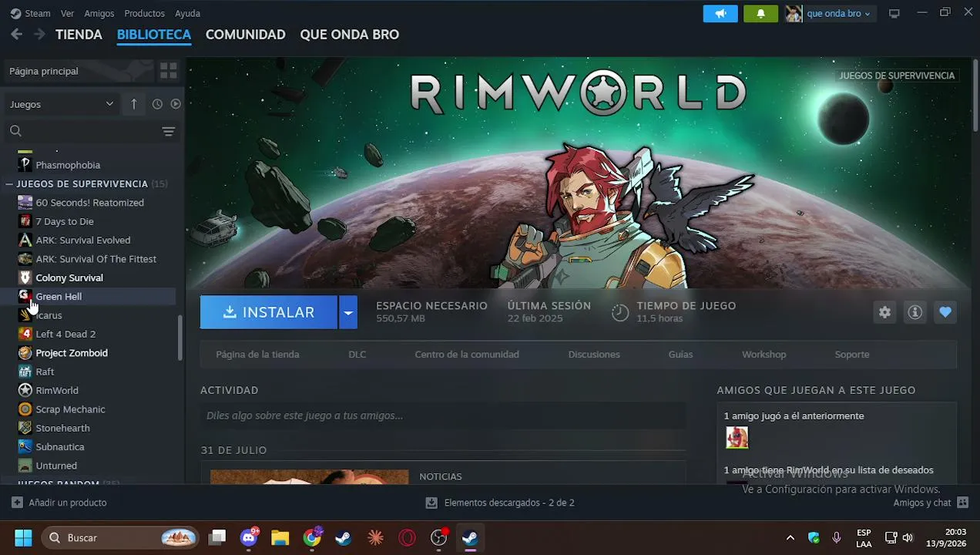Click the Left 4 Dead 2 icon

pyautogui.click(x=25, y=334)
